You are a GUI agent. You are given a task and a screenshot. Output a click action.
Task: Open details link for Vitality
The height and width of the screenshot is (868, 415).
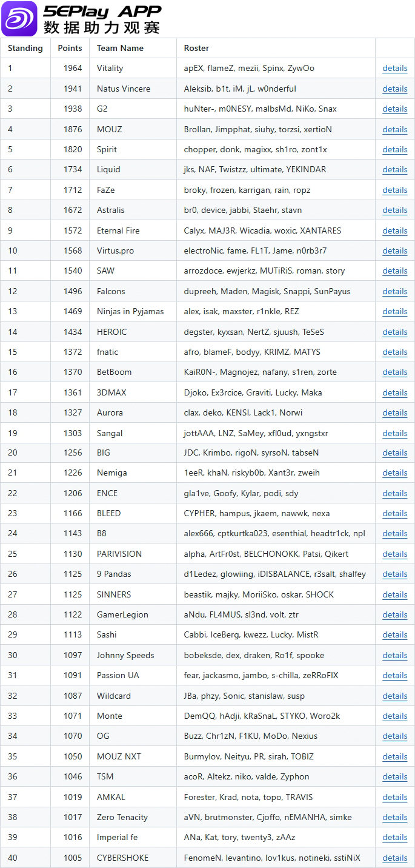click(x=395, y=69)
